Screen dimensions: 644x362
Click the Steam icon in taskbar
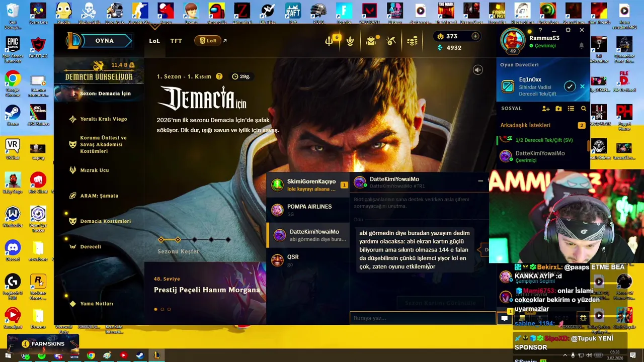[x=140, y=355]
